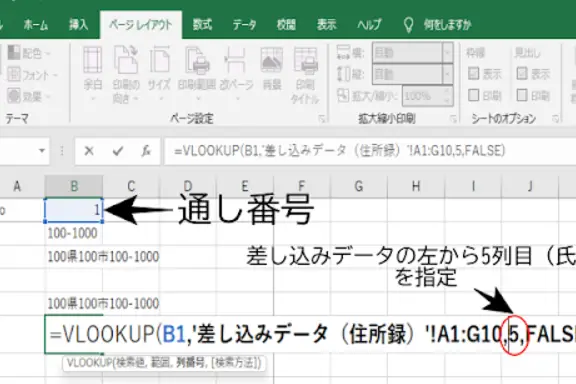Confirm formula with the checkmark icon
The image size is (576, 384).
click(x=118, y=151)
